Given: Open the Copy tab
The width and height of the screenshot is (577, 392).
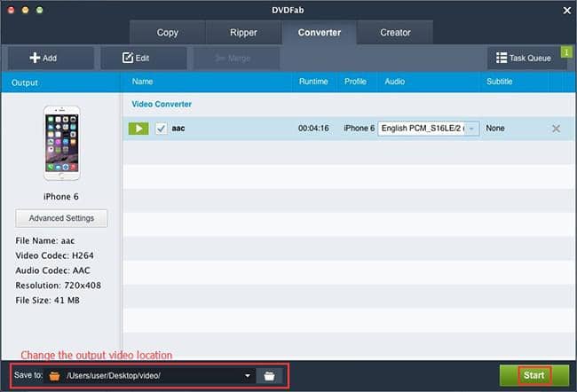Looking at the screenshot, I should pos(168,33).
